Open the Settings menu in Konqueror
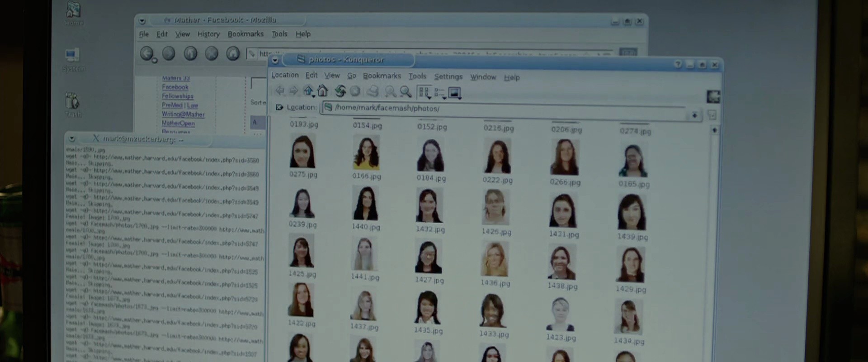868x362 pixels. click(x=448, y=76)
